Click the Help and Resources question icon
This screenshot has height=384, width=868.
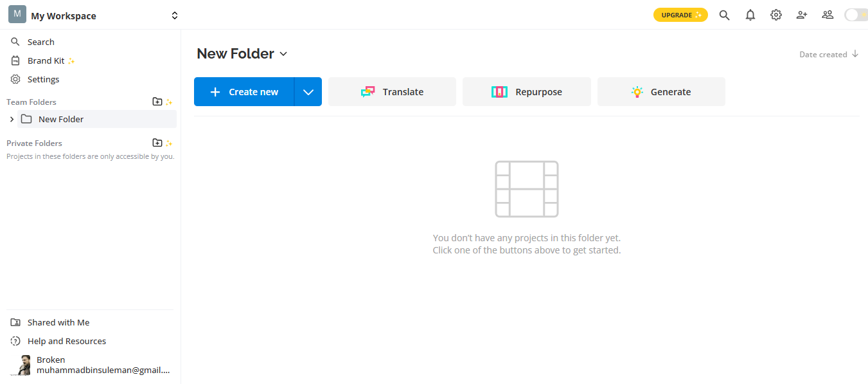coord(15,341)
